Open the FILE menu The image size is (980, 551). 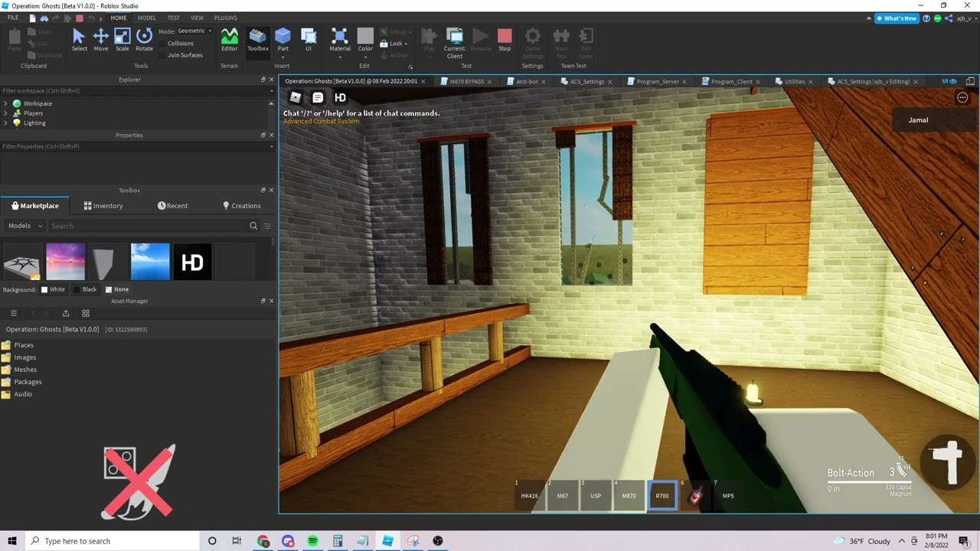click(x=13, y=18)
